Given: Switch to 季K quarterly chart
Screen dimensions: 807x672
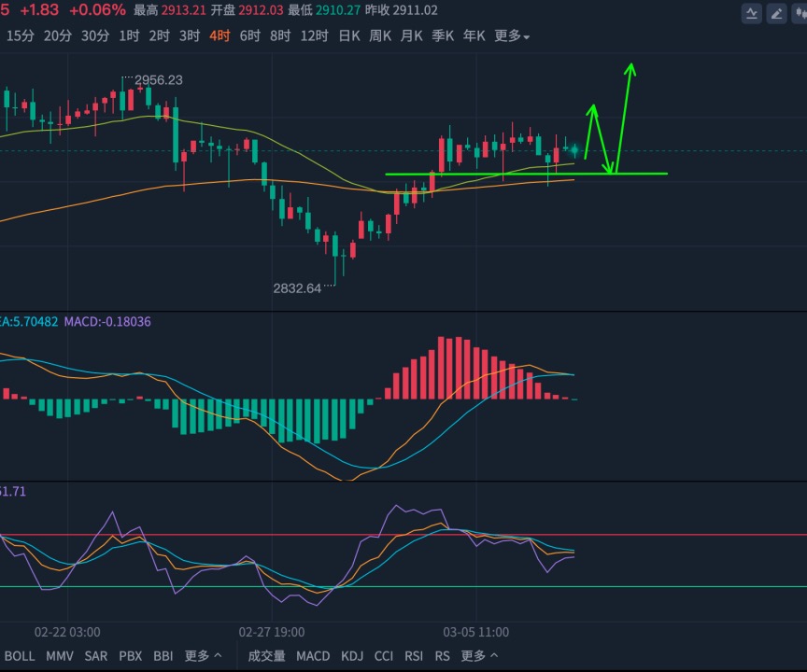Looking at the screenshot, I should tap(443, 35).
